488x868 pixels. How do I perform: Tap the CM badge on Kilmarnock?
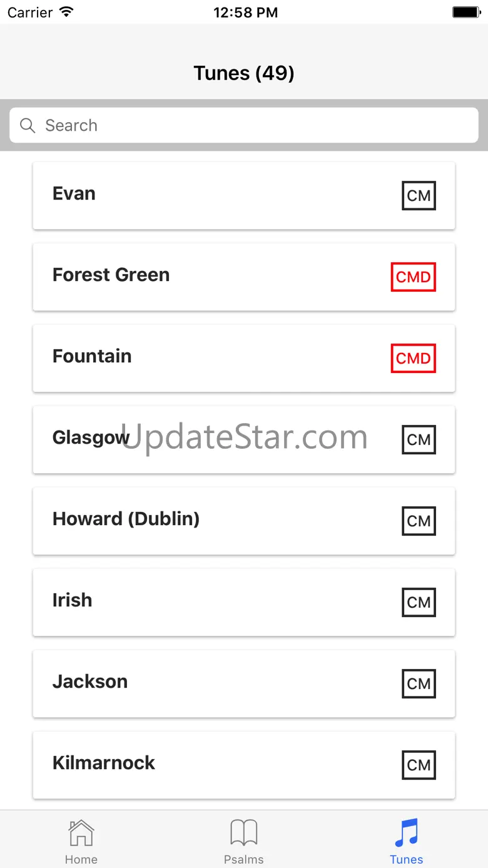pyautogui.click(x=419, y=765)
